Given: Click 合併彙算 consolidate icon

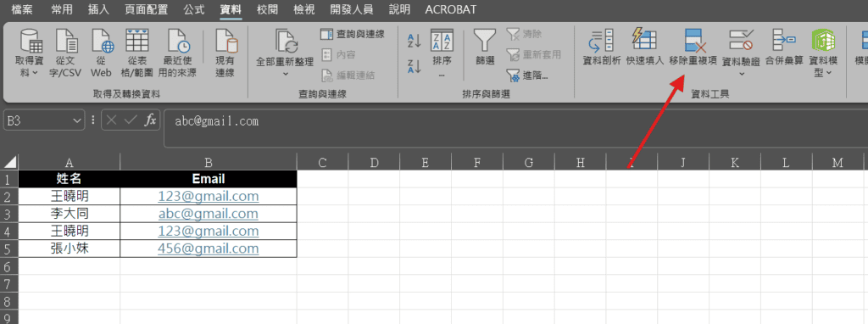Looking at the screenshot, I should 784,41.
